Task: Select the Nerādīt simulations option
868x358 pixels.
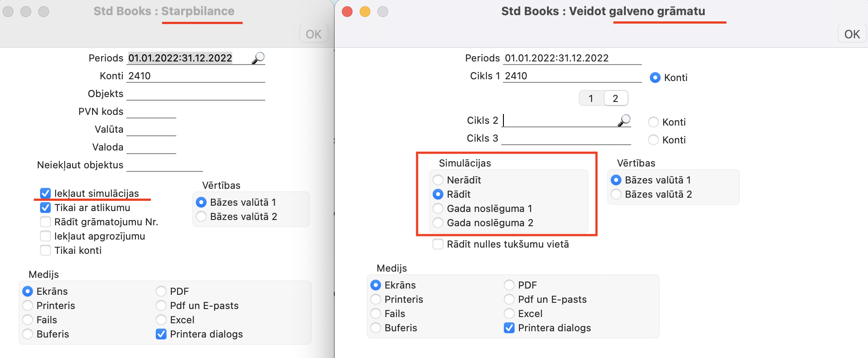Action: click(438, 180)
